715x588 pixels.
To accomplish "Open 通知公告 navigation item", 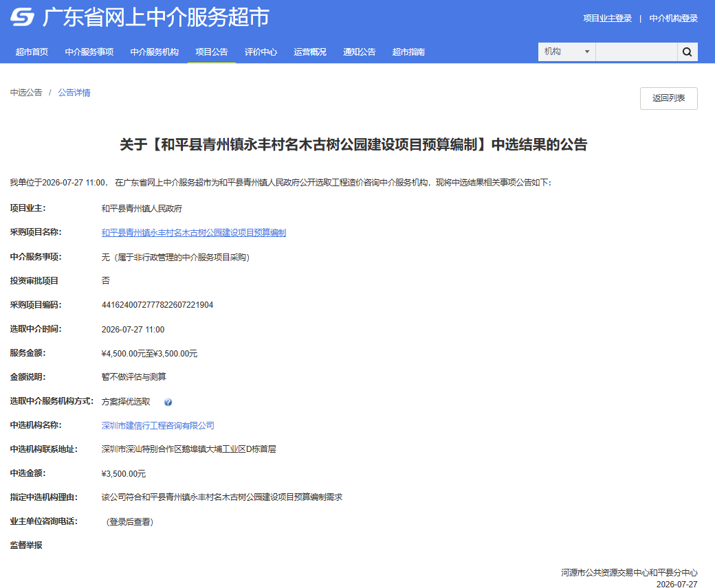I will (360, 52).
